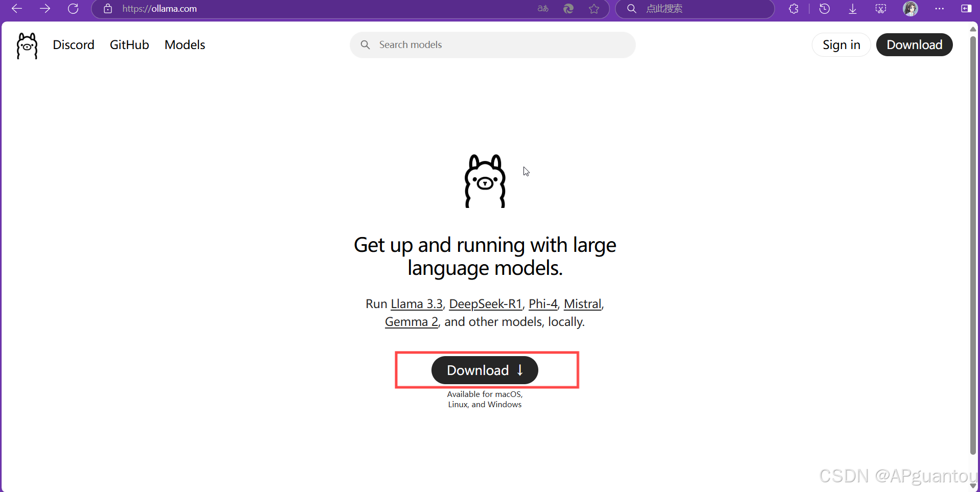980x492 pixels.
Task: Open the Llama 3.3 link
Action: tap(417, 304)
